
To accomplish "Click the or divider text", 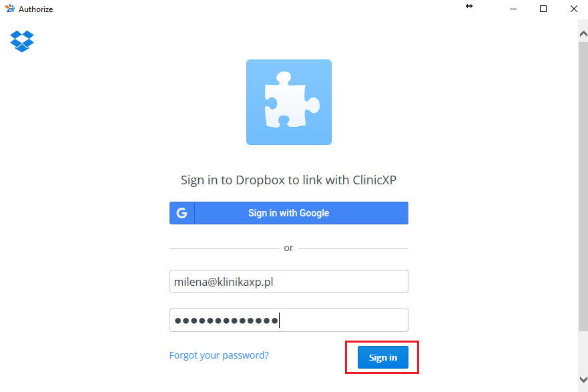I will [x=288, y=248].
